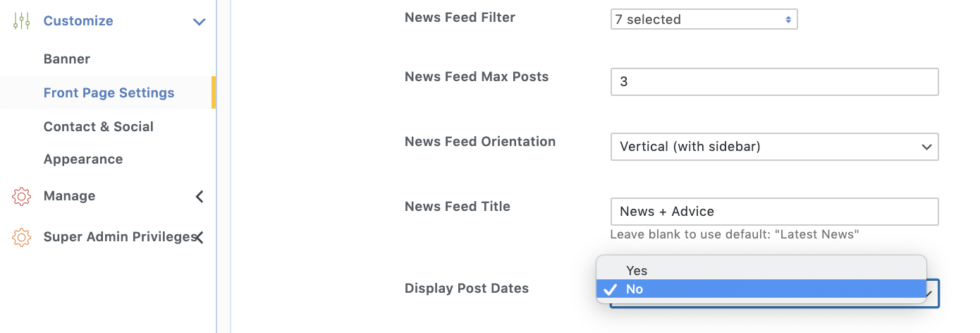Click the Customize menu label
The width and height of the screenshot is (980, 333).
pyautogui.click(x=78, y=21)
